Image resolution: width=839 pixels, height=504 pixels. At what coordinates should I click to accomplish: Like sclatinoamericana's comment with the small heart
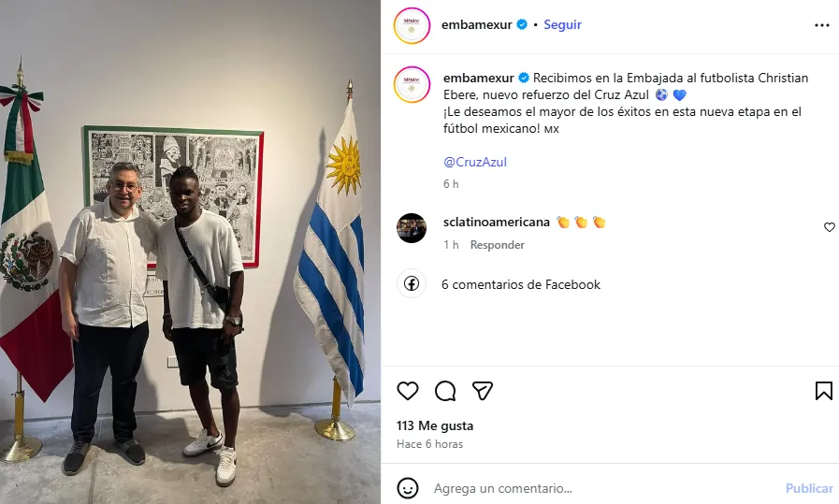click(830, 227)
